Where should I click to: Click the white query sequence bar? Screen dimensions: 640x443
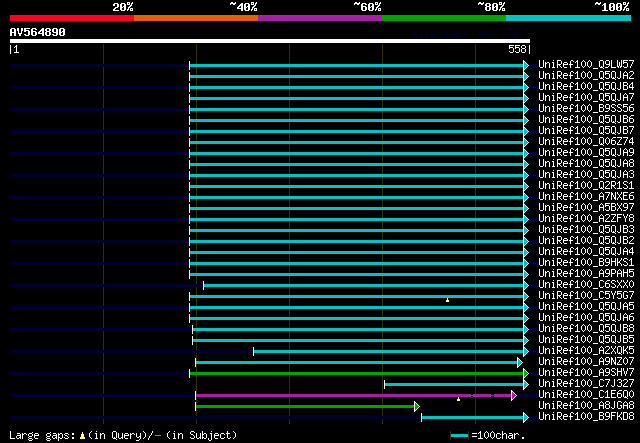point(270,41)
